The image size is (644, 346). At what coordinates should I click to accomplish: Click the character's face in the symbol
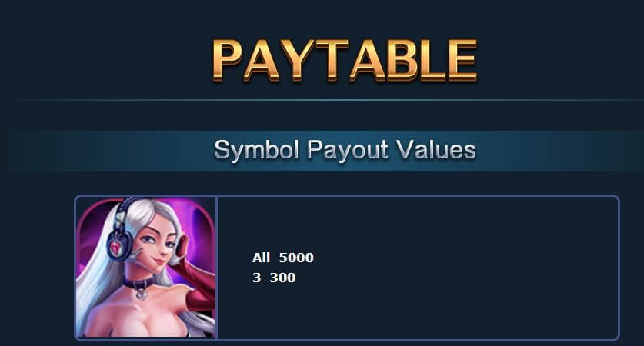158,245
